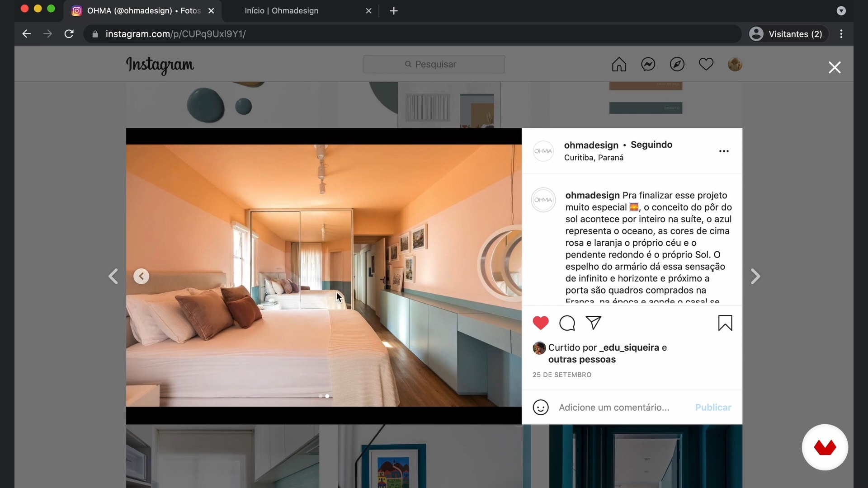Go to the next post arrow

tap(755, 276)
